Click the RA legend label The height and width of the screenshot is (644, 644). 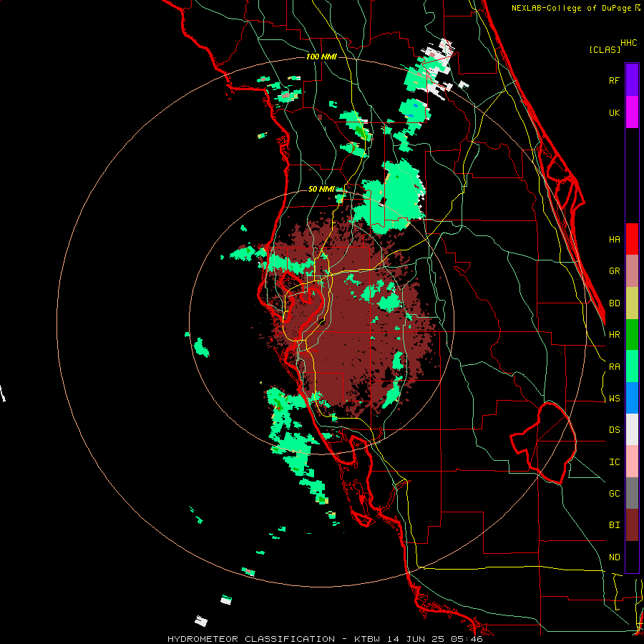click(x=615, y=367)
